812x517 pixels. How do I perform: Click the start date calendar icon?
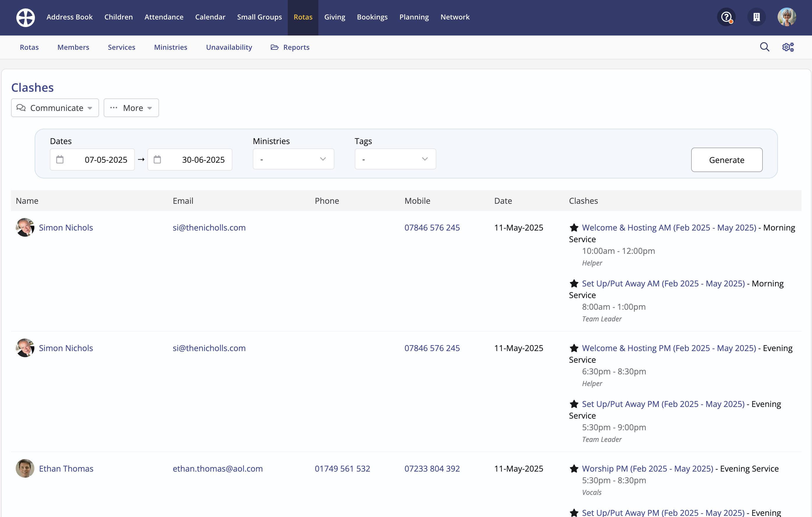(60, 160)
